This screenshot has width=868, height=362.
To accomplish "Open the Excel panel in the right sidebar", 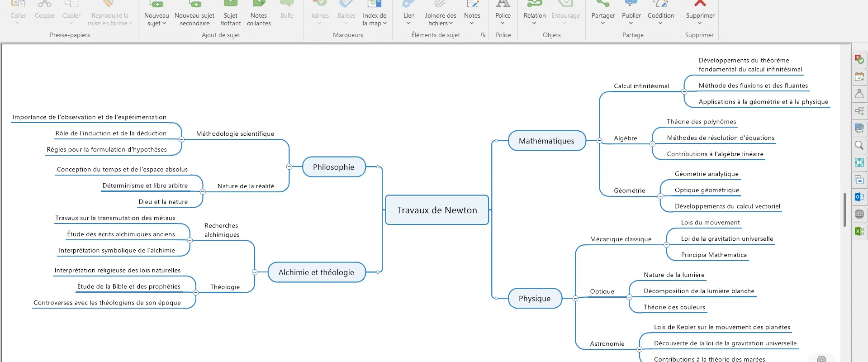I will coord(859,231).
